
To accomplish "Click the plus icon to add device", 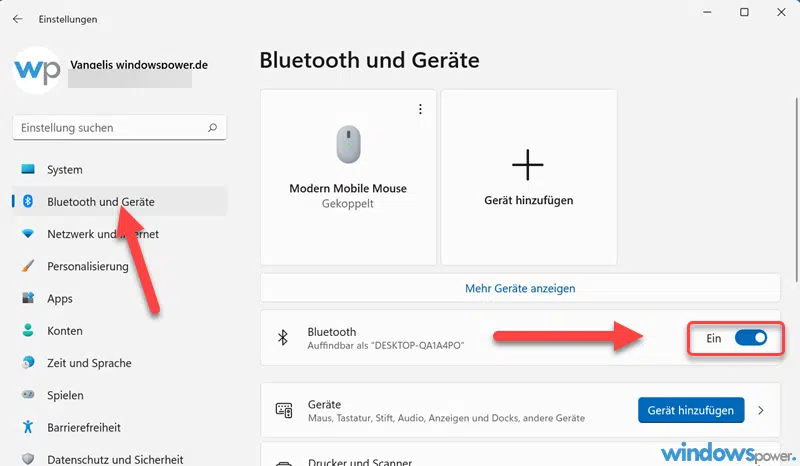I will click(x=528, y=164).
